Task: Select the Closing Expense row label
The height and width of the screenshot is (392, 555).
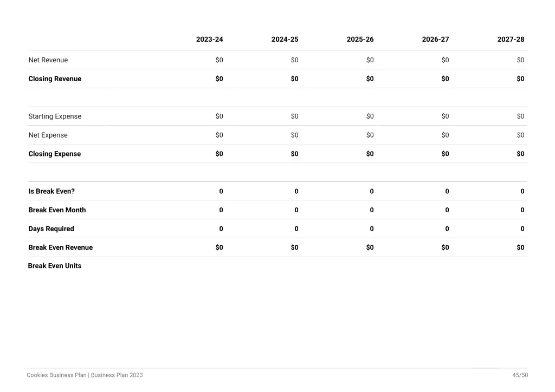Action: (55, 154)
